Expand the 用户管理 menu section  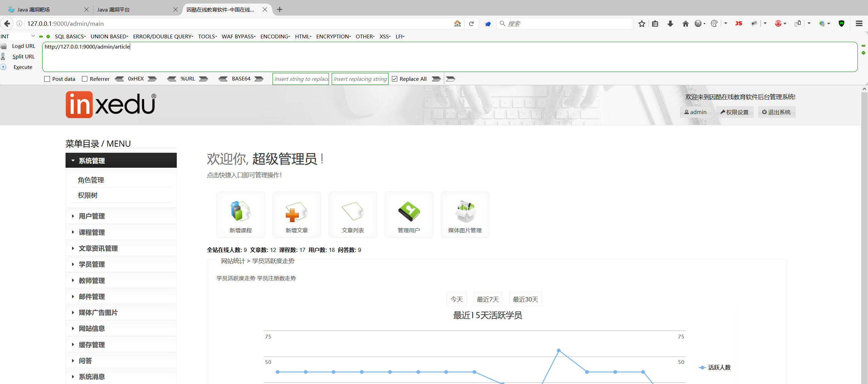pyautogui.click(x=92, y=216)
